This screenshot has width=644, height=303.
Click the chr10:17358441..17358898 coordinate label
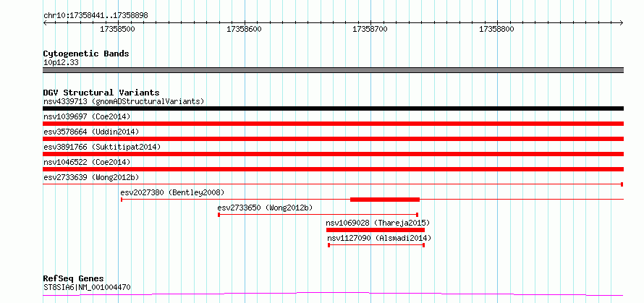pyautogui.click(x=96, y=16)
